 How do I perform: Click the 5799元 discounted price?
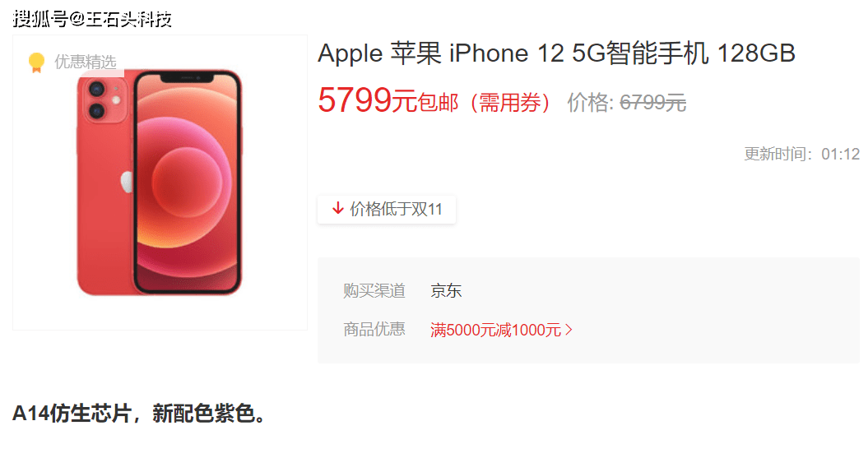(x=367, y=100)
